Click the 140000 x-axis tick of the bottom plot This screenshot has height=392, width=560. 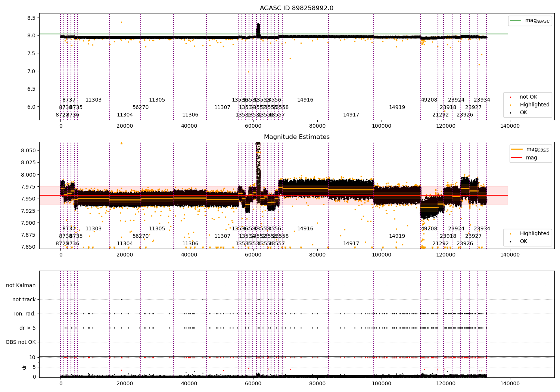(510, 383)
